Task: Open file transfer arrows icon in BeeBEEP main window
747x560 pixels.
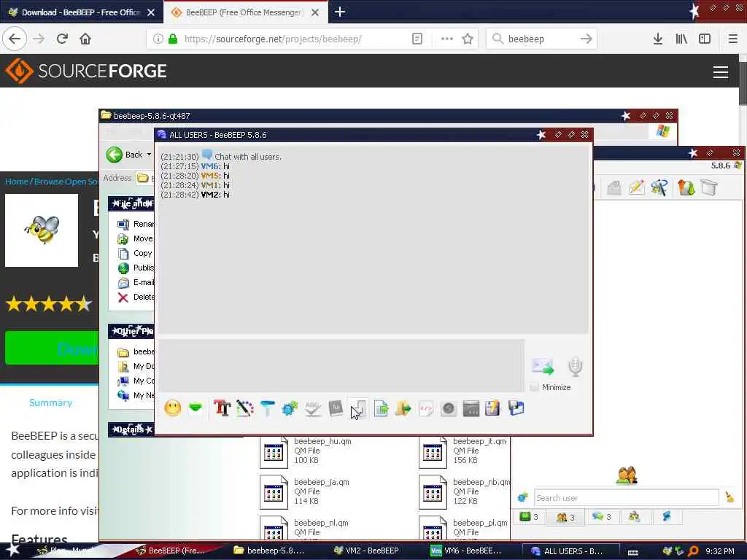Action: click(x=686, y=187)
